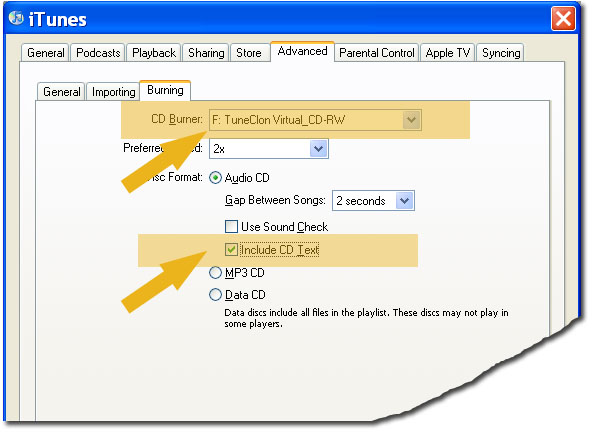Select the Burning sub-tab
This screenshot has height=440, width=600.
(x=165, y=90)
